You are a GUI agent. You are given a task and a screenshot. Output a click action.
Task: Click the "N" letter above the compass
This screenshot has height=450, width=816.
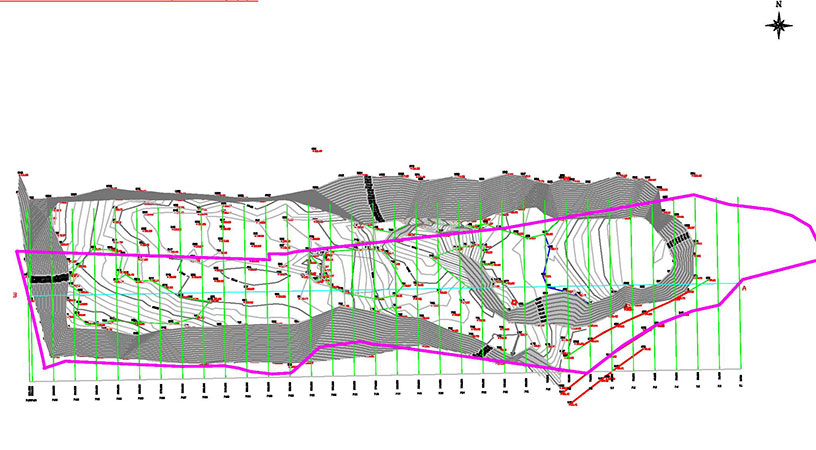(x=779, y=5)
